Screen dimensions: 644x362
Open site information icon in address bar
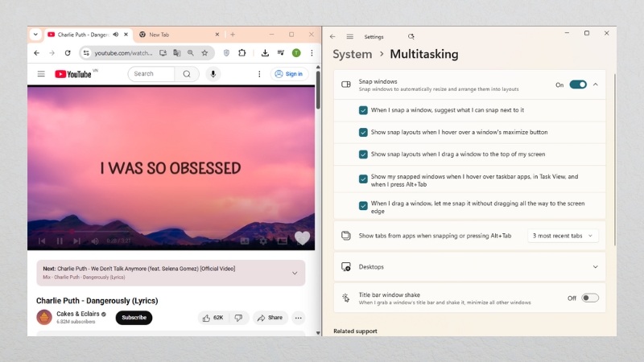(x=86, y=53)
